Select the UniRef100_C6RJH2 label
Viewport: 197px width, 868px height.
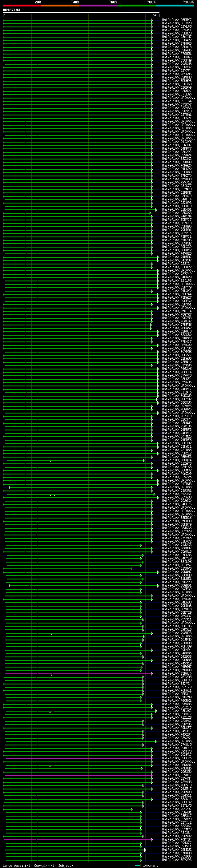point(177,443)
